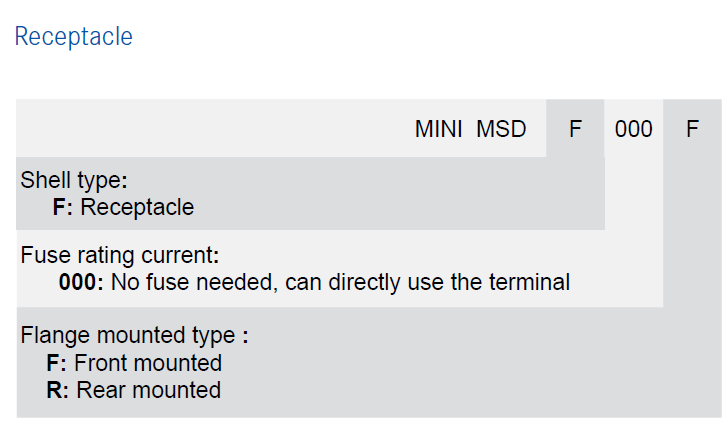Click the Shell type label
Screen dimensions: 726x422
tap(74, 180)
